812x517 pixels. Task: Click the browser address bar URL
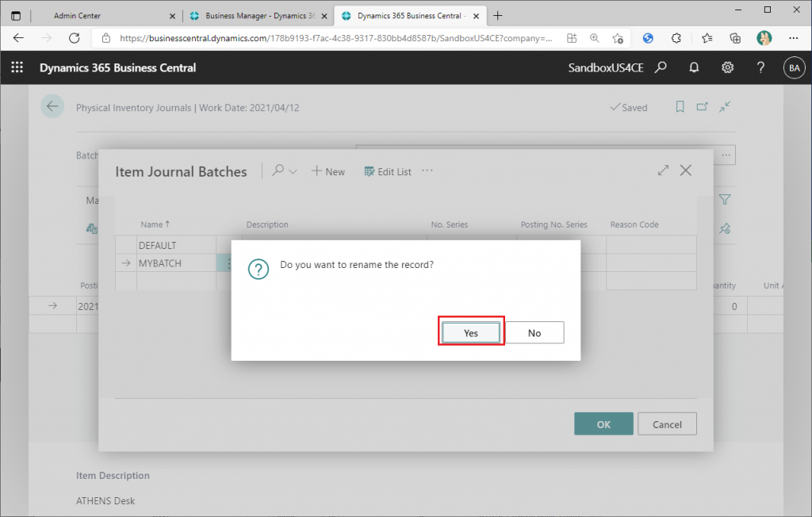(x=333, y=38)
